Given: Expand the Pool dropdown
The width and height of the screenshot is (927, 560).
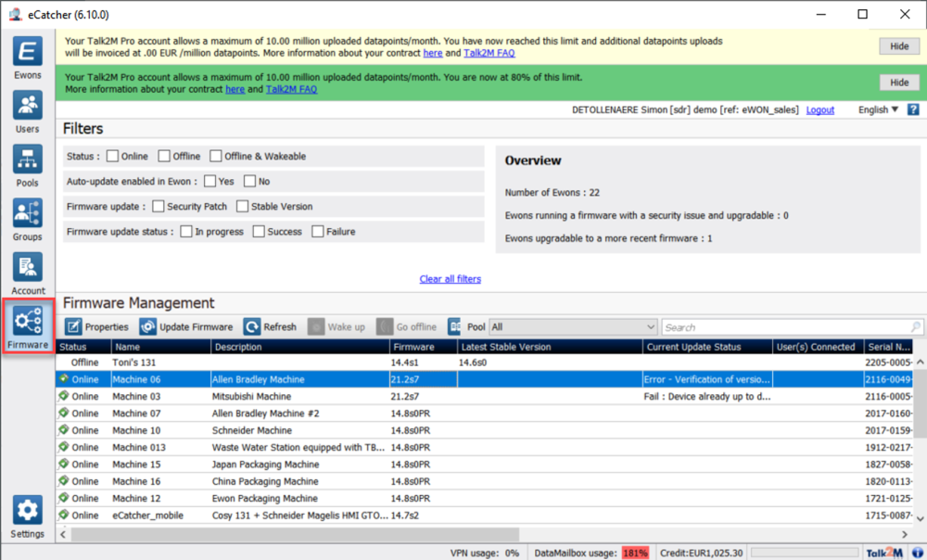Looking at the screenshot, I should pyautogui.click(x=650, y=327).
